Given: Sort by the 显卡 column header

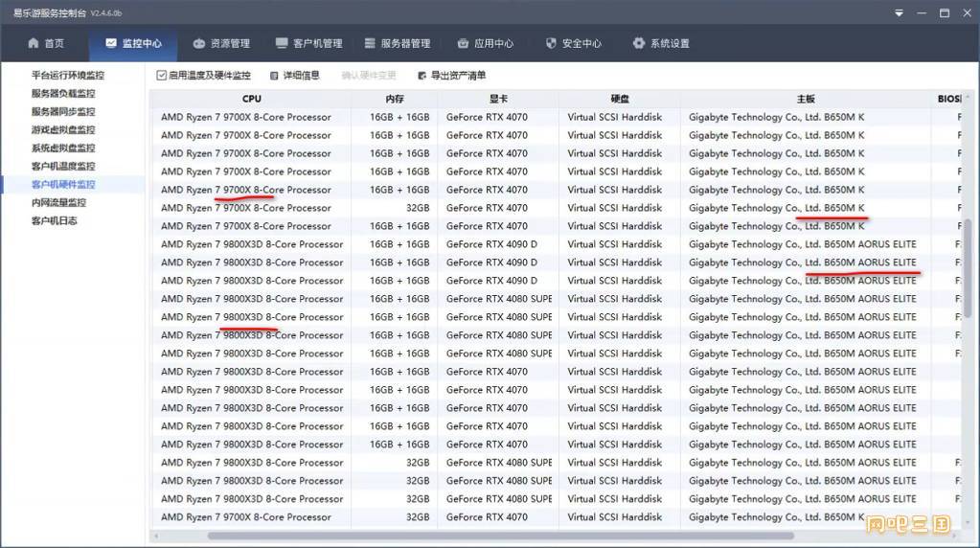Looking at the screenshot, I should (x=498, y=99).
